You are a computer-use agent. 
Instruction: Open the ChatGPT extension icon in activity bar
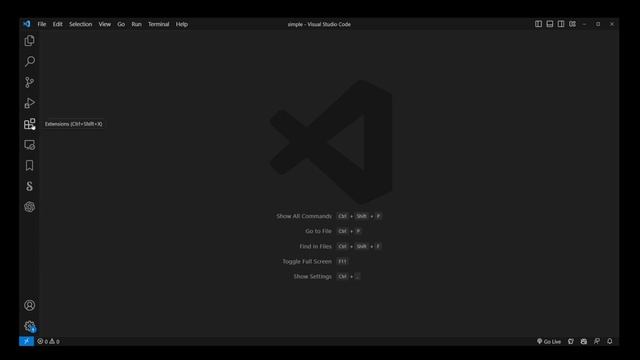coord(29,207)
